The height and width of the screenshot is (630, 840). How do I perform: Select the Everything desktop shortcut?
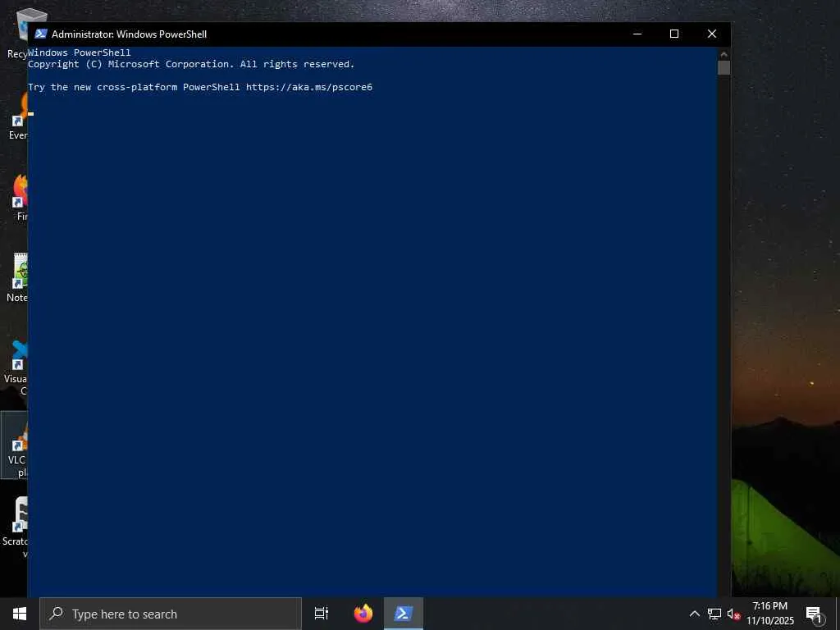tap(18, 115)
